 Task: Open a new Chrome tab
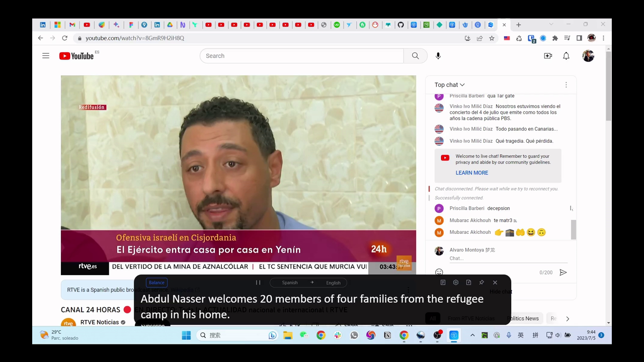pyautogui.click(x=518, y=25)
